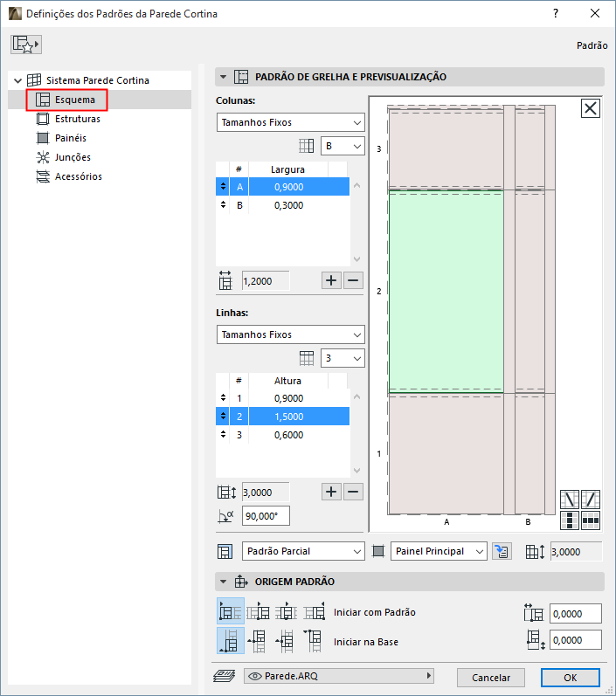The height and width of the screenshot is (696, 616).
Task: Open the Linhas Tamanhos Fixos dropdown
Action: tap(291, 334)
